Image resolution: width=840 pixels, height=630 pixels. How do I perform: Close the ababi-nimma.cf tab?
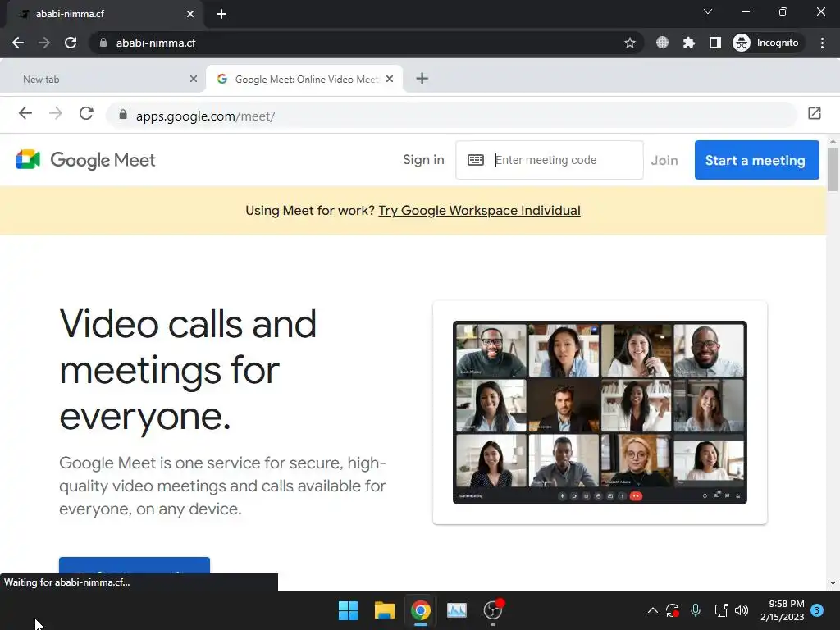pyautogui.click(x=190, y=14)
